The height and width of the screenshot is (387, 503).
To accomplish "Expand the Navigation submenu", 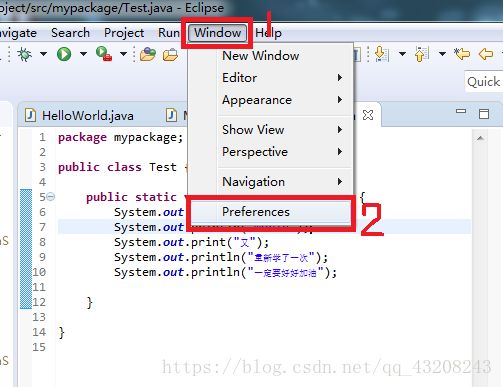I will click(269, 182).
